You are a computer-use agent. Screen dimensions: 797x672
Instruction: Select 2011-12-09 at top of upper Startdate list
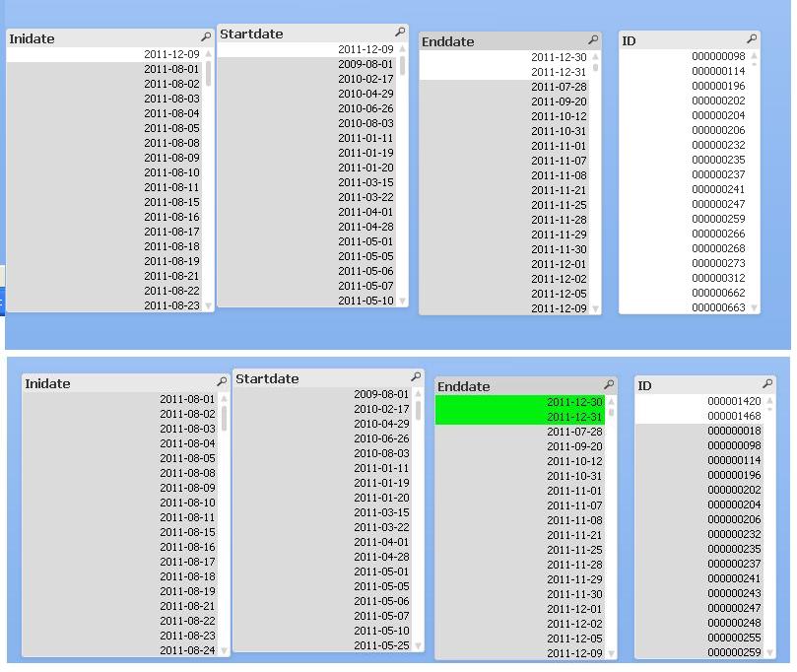coord(307,49)
